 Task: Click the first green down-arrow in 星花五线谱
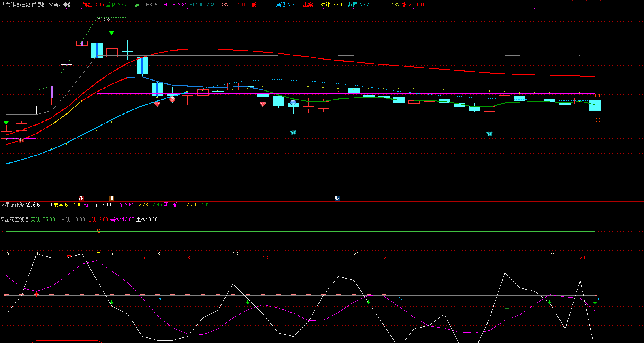(x=112, y=302)
